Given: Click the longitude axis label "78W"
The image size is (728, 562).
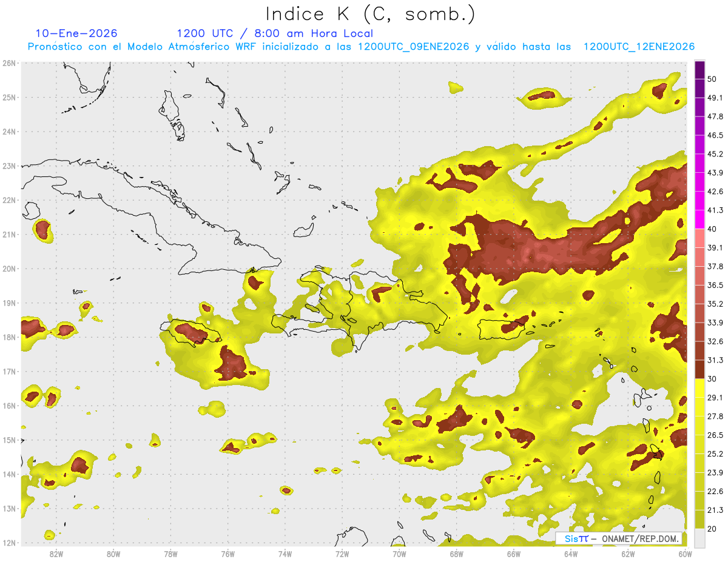Looking at the screenshot, I should [170, 554].
